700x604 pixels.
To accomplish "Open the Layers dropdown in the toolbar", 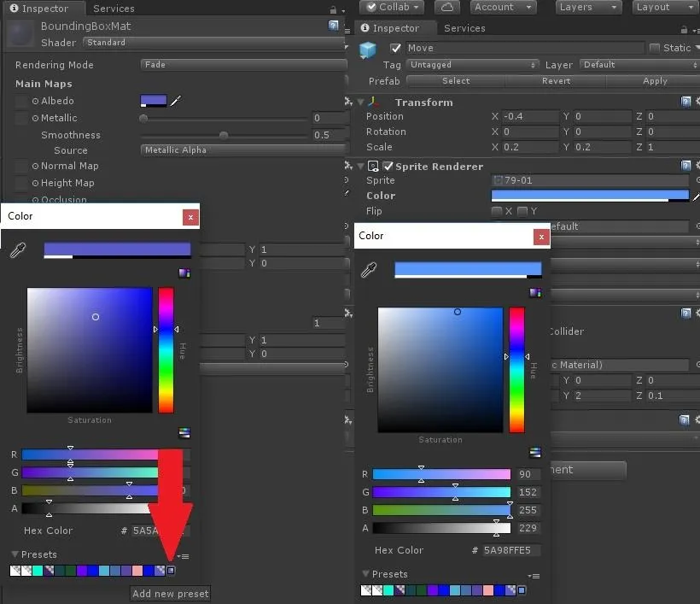I will [x=588, y=7].
